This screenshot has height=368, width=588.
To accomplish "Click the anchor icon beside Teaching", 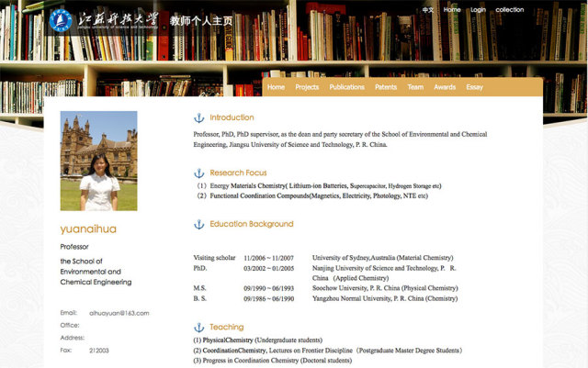I will point(198,327).
